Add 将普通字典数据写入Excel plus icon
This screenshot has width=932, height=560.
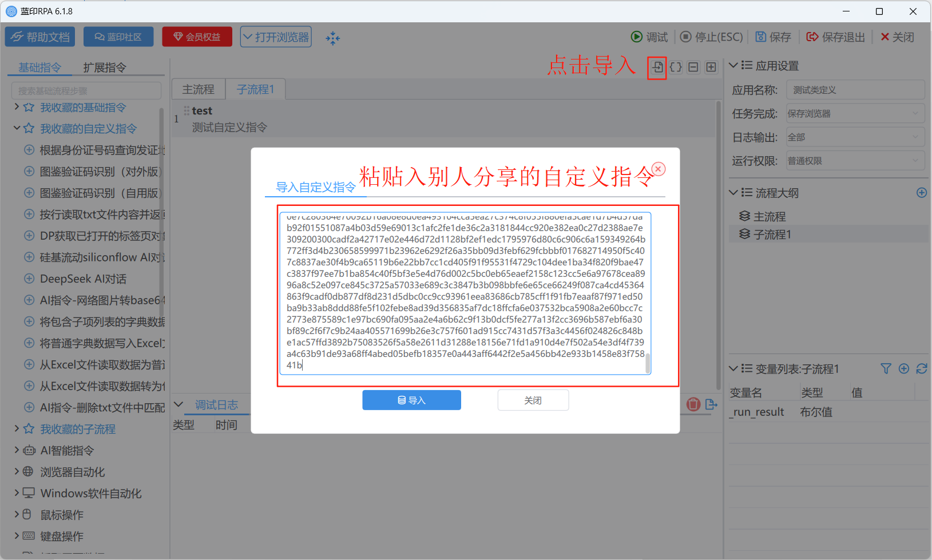point(29,343)
